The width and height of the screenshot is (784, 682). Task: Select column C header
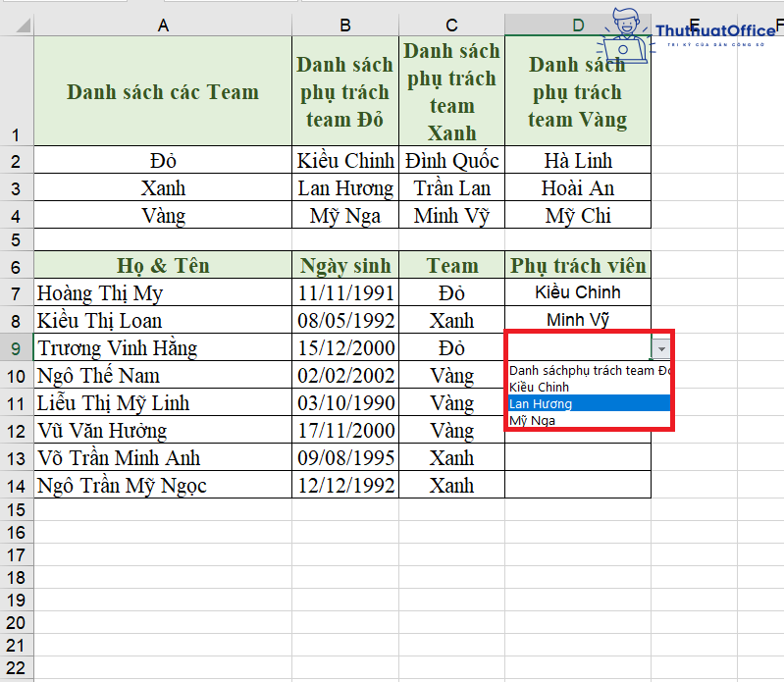point(451,25)
